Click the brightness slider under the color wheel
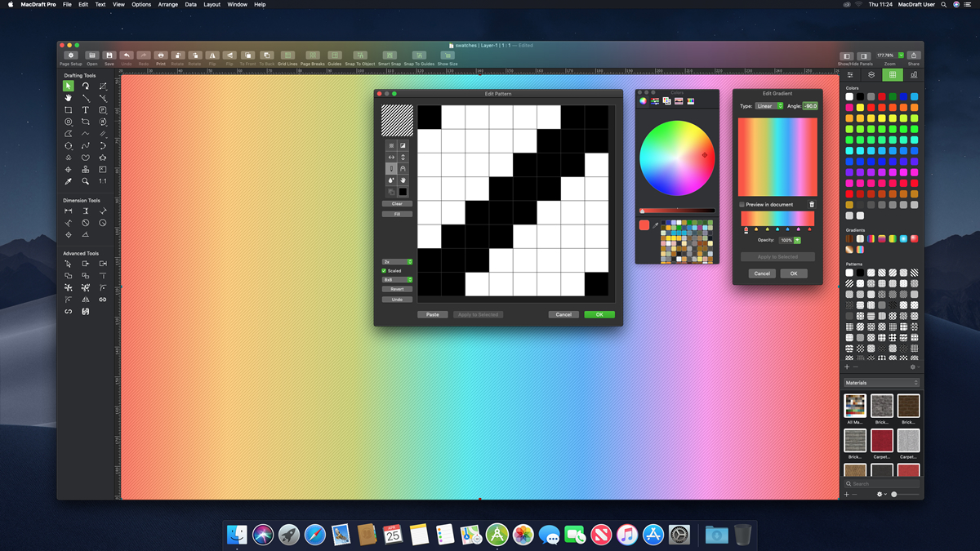Screen dimensions: 980x551 tap(677, 211)
